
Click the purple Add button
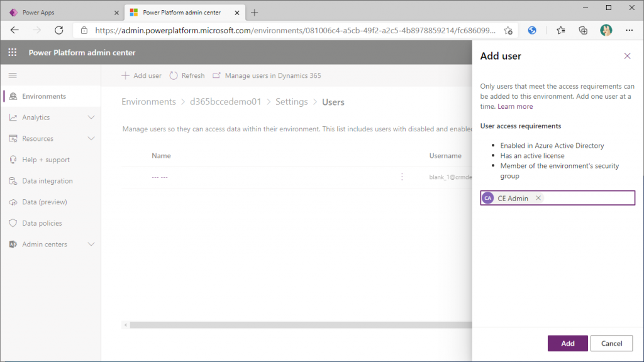coord(568,343)
